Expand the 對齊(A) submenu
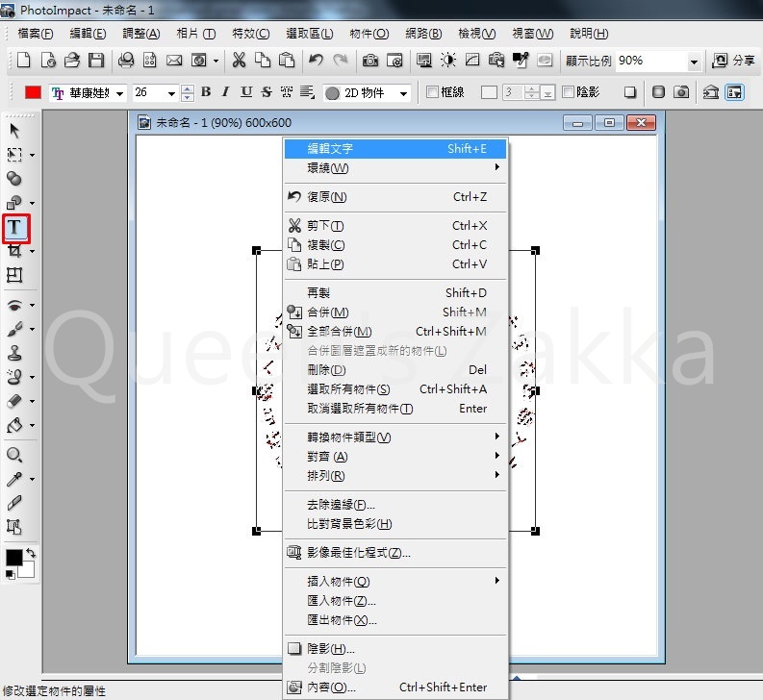This screenshot has height=700, width=763. 395,457
